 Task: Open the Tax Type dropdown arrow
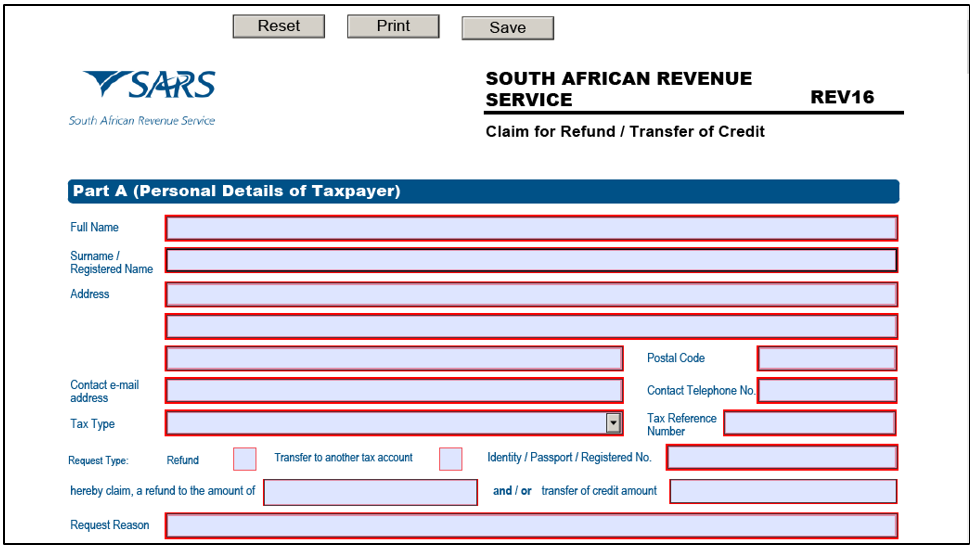613,423
